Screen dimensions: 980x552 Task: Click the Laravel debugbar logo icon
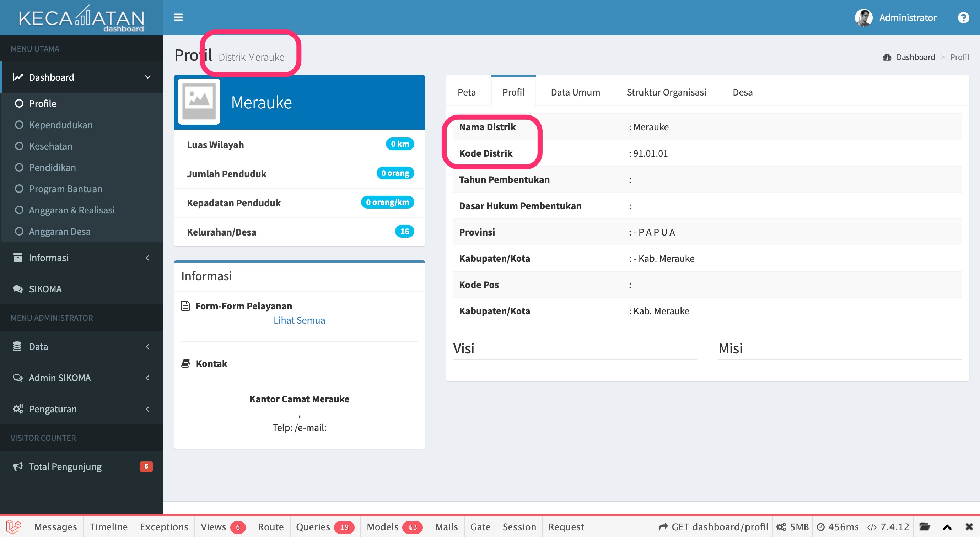point(14,527)
